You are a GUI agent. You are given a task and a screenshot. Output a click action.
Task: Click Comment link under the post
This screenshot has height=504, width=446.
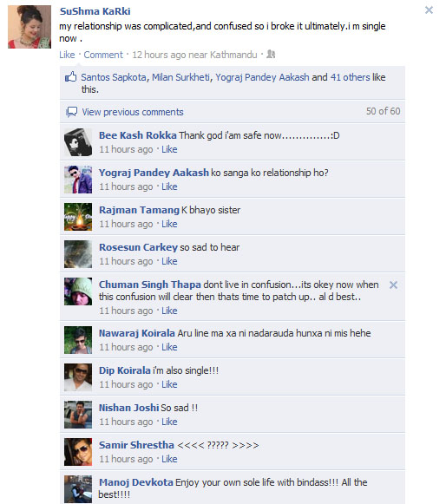point(103,55)
